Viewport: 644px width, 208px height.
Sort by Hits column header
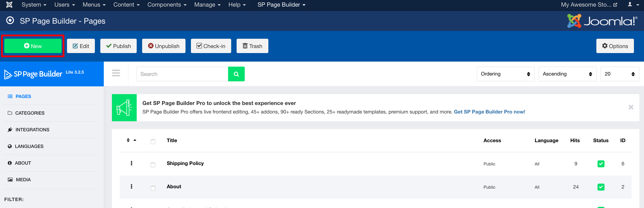(575, 140)
